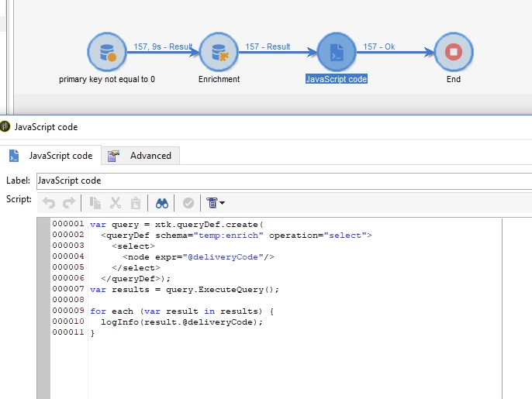Click the 'for each' loop line
The height and width of the screenshot is (399, 532).
[x=181, y=311]
